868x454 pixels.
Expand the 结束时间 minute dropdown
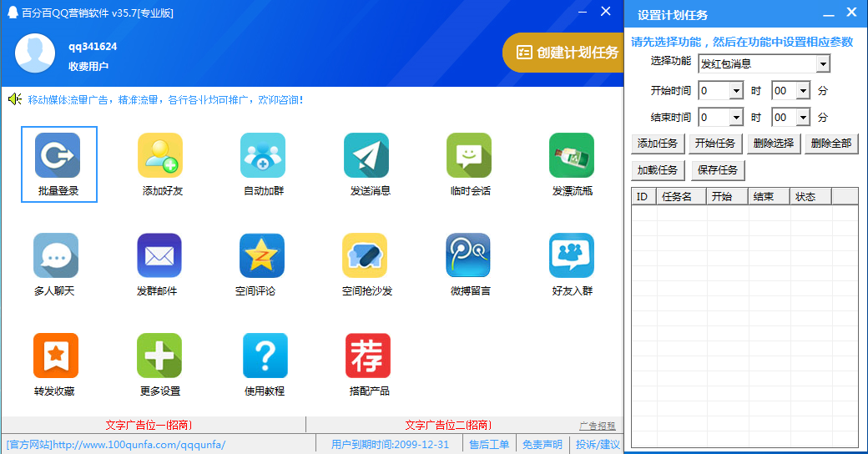(x=803, y=118)
